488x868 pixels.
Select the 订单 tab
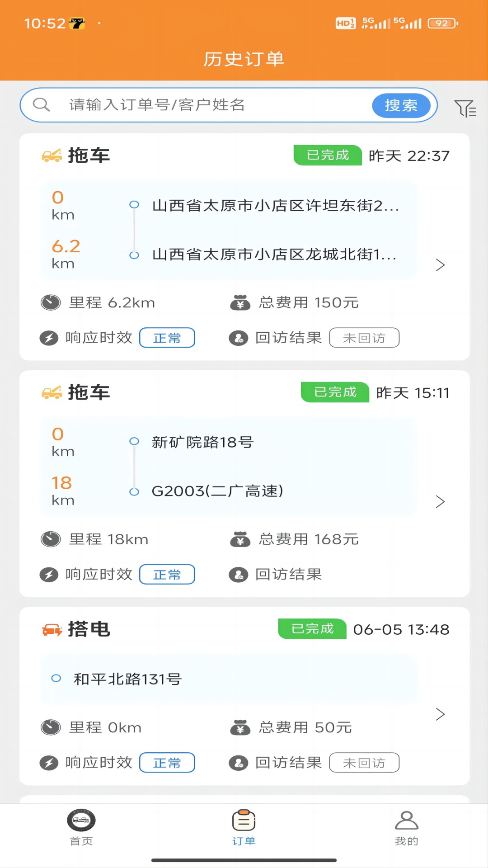point(244,826)
